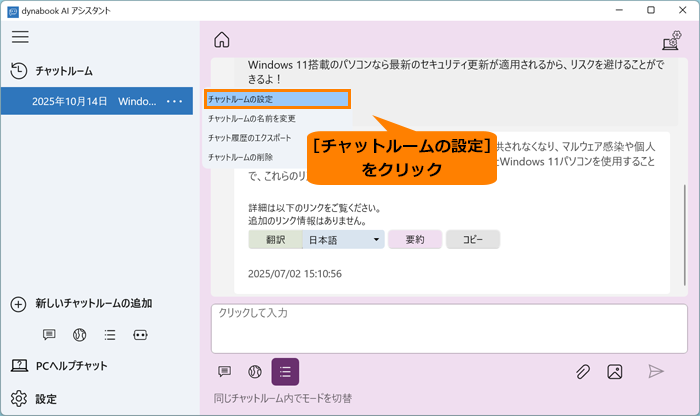The image size is (700, 416).
Task: Click 新しいチャットルームの追加 label
Action: pyautogui.click(x=94, y=304)
